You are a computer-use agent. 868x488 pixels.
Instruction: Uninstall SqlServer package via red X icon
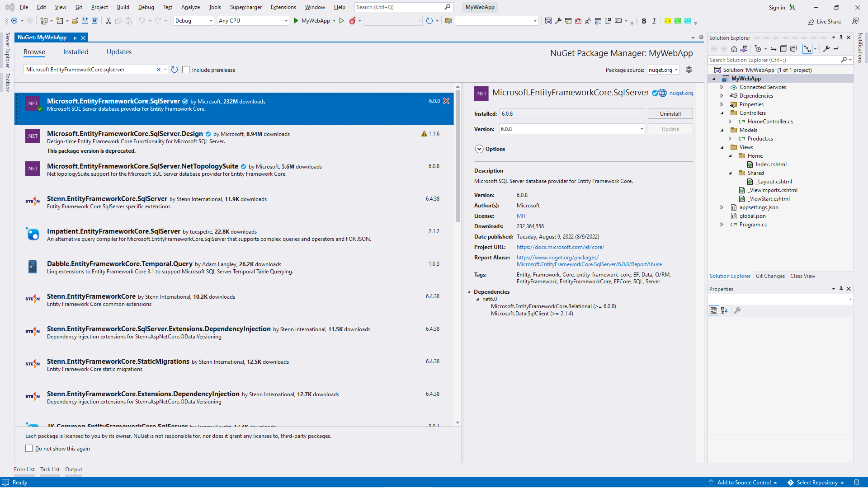(x=446, y=101)
